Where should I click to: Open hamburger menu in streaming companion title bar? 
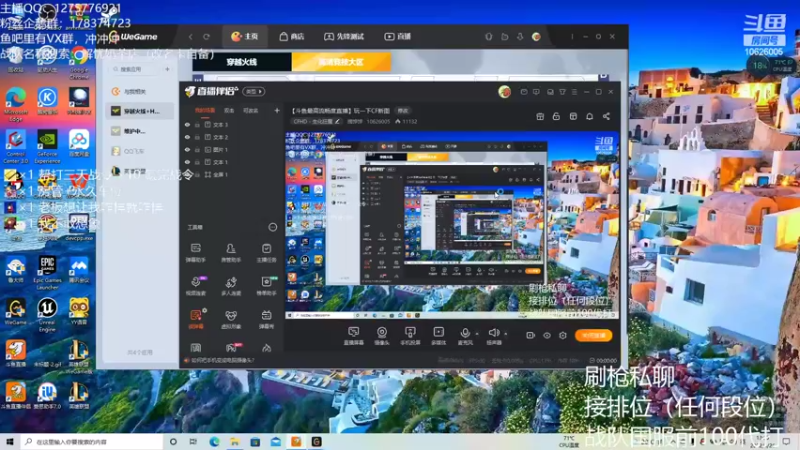(574, 92)
